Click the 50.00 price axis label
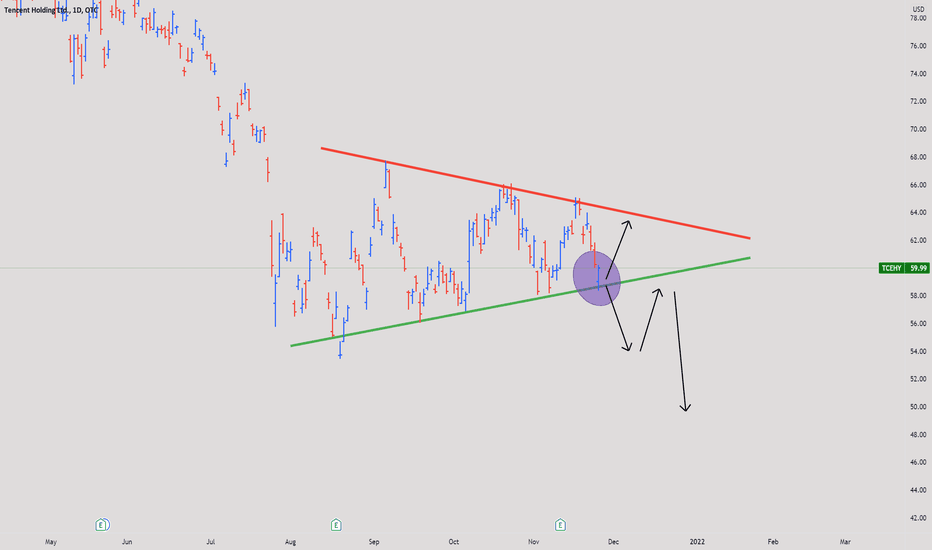The height and width of the screenshot is (550, 932). [918, 407]
